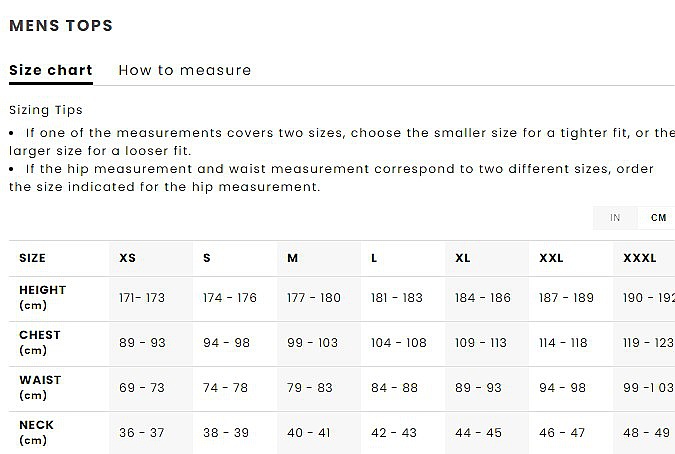Click the XL size column header
This screenshot has width=675, height=454.
(463, 258)
